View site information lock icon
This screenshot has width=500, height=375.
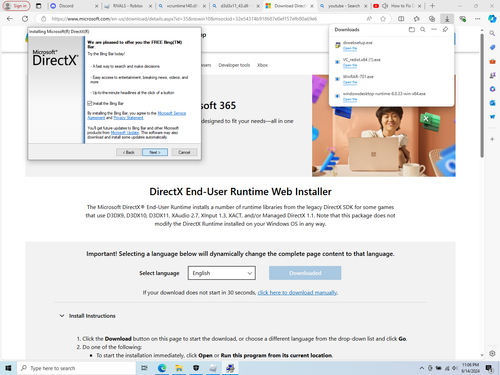coord(43,19)
